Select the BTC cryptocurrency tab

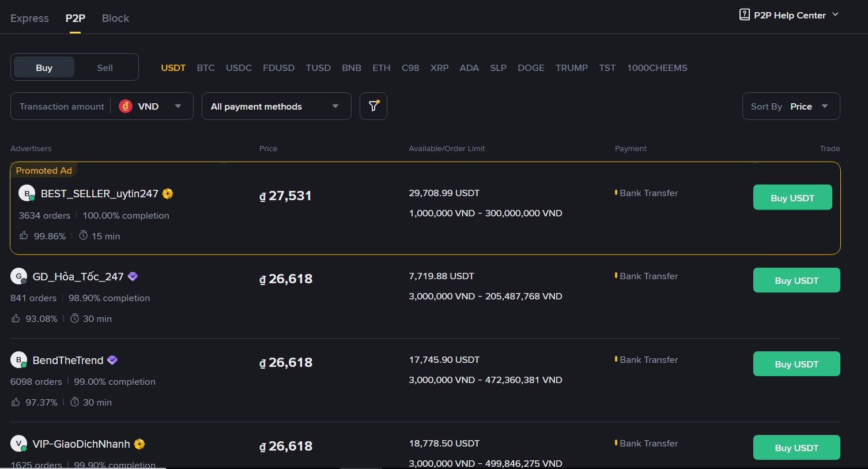[206, 67]
